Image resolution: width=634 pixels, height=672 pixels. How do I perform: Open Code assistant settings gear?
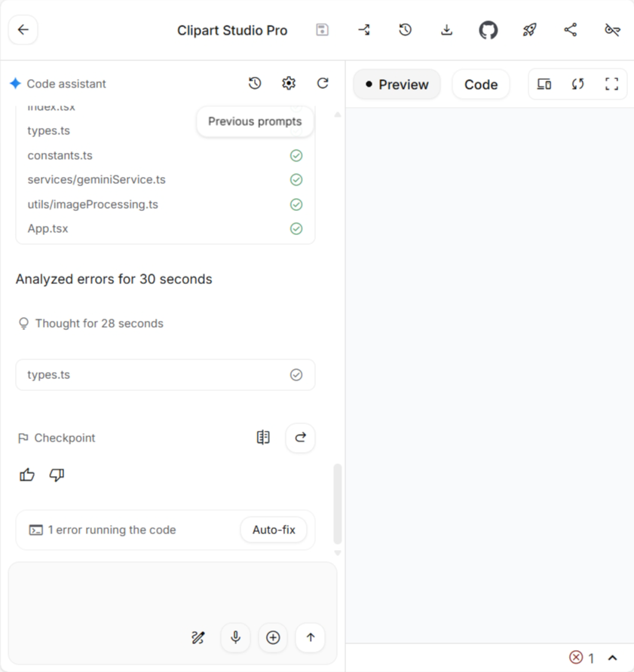pyautogui.click(x=289, y=84)
